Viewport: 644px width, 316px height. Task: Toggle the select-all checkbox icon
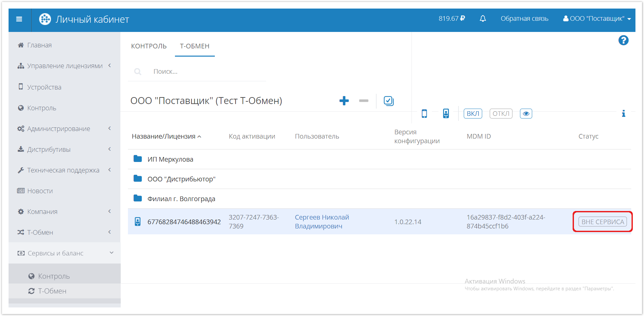coord(388,101)
